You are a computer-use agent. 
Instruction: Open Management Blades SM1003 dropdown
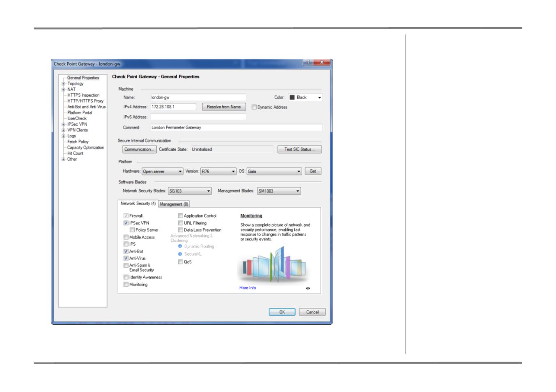[279, 191]
